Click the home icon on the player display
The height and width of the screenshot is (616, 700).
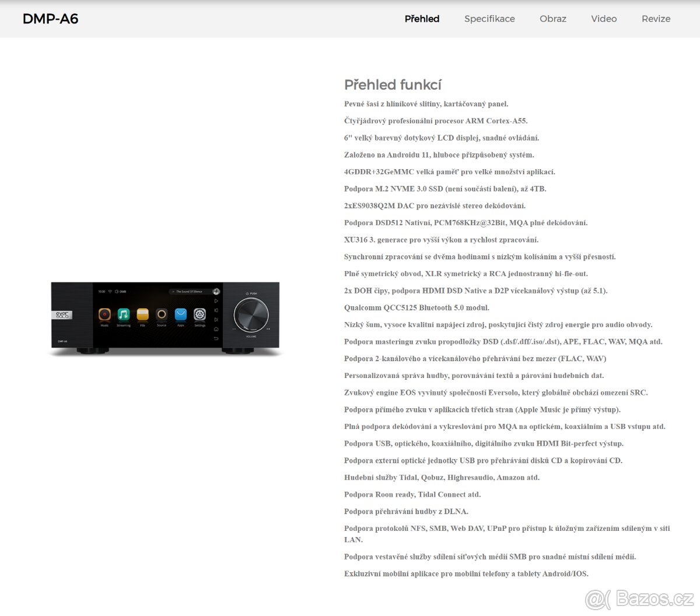point(216,329)
